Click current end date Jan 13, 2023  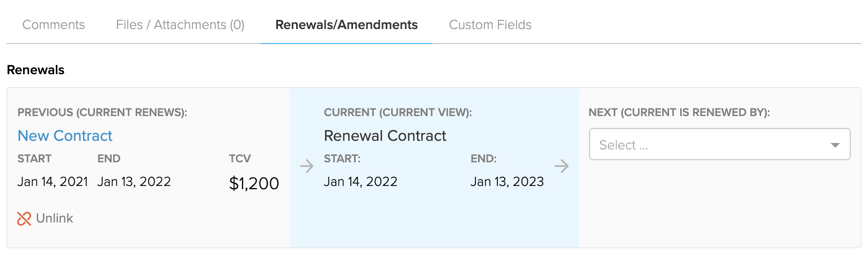(507, 182)
